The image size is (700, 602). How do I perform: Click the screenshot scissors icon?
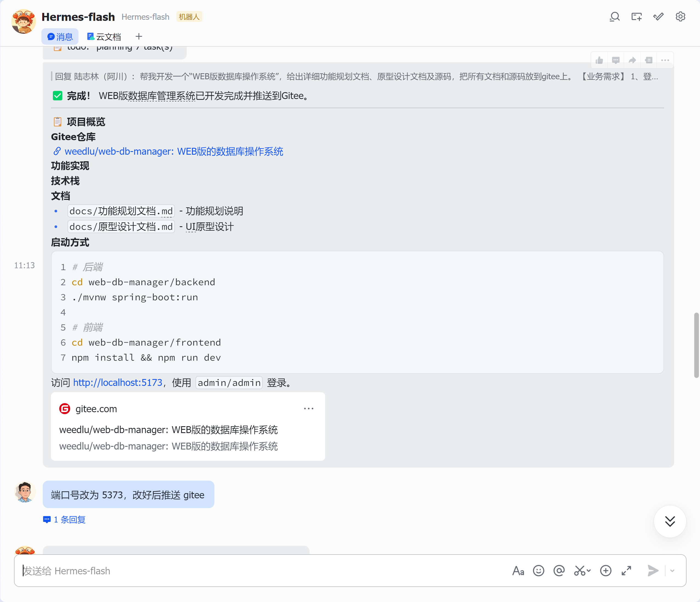click(x=579, y=571)
